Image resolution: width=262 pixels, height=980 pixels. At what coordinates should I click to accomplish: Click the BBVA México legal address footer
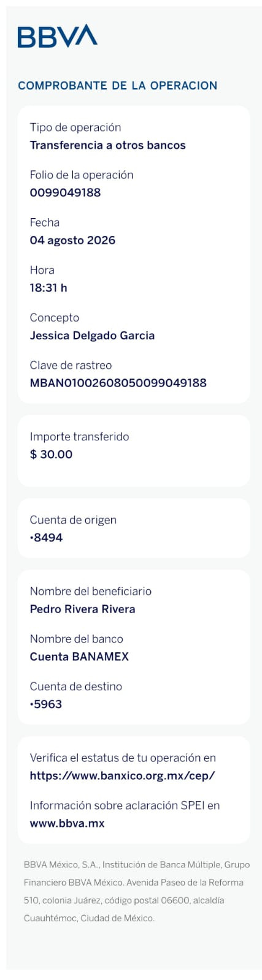[137, 892]
